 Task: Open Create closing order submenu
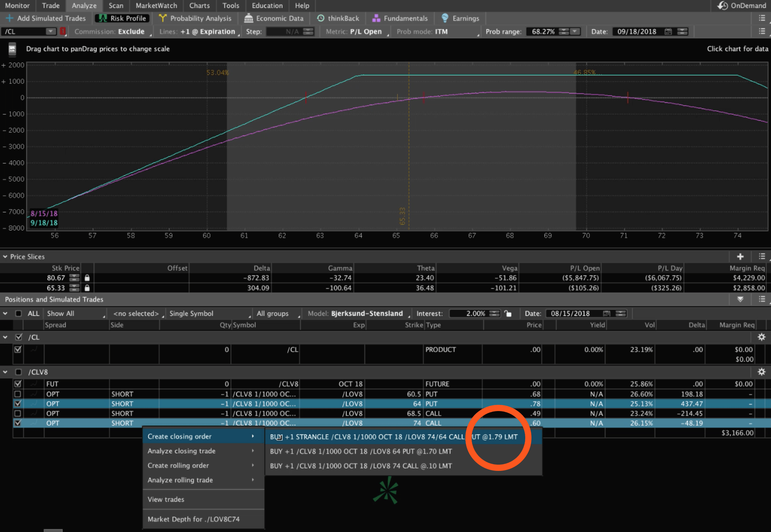(x=203, y=436)
